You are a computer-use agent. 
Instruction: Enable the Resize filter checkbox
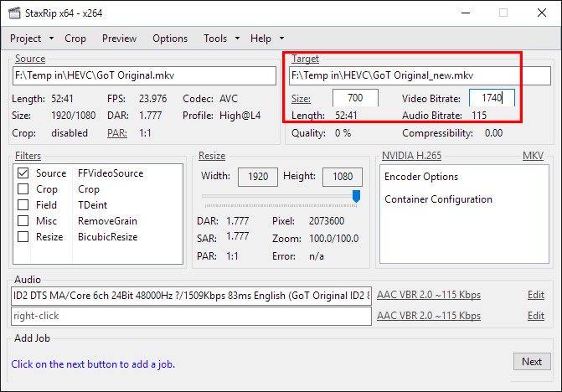click(x=23, y=237)
